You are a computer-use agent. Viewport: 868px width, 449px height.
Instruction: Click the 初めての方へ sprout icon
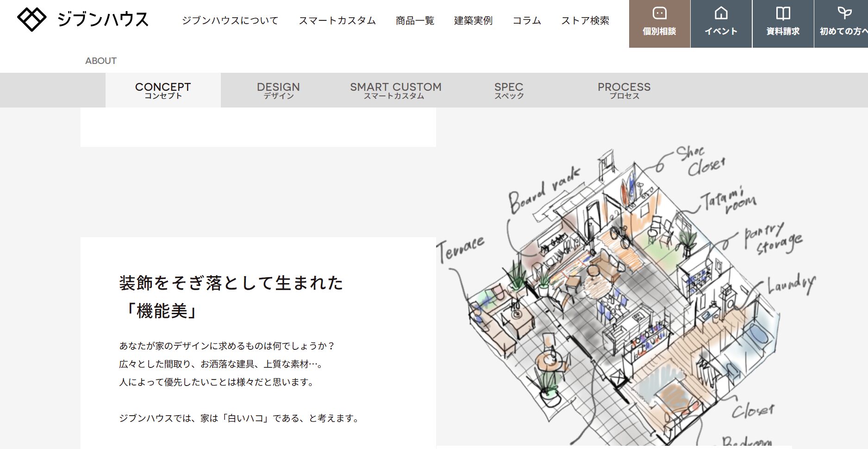[844, 13]
